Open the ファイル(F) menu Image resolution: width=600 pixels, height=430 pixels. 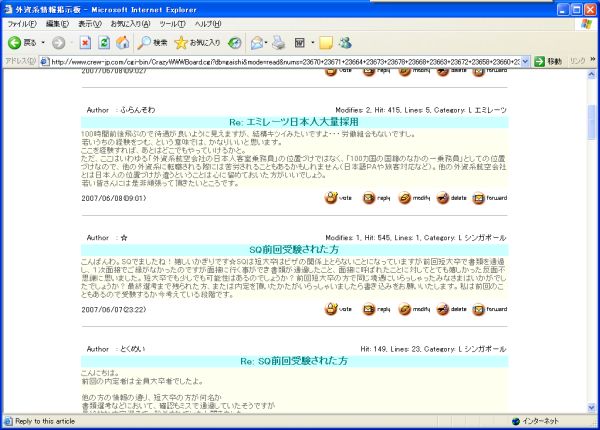click(22, 23)
